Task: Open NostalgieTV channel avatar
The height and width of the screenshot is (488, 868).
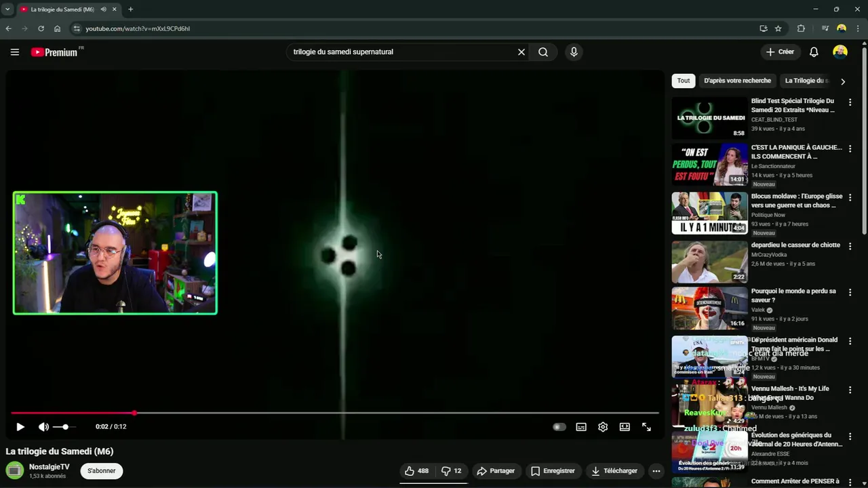Action: click(14, 470)
